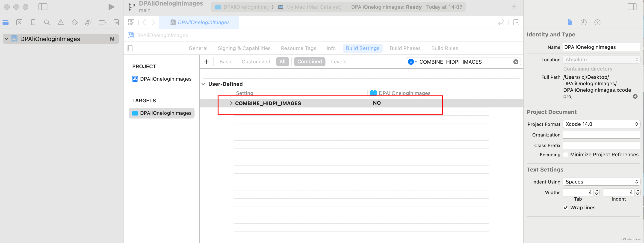
Task: Hide the project and targets list sidebar
Action: pyautogui.click(x=130, y=48)
